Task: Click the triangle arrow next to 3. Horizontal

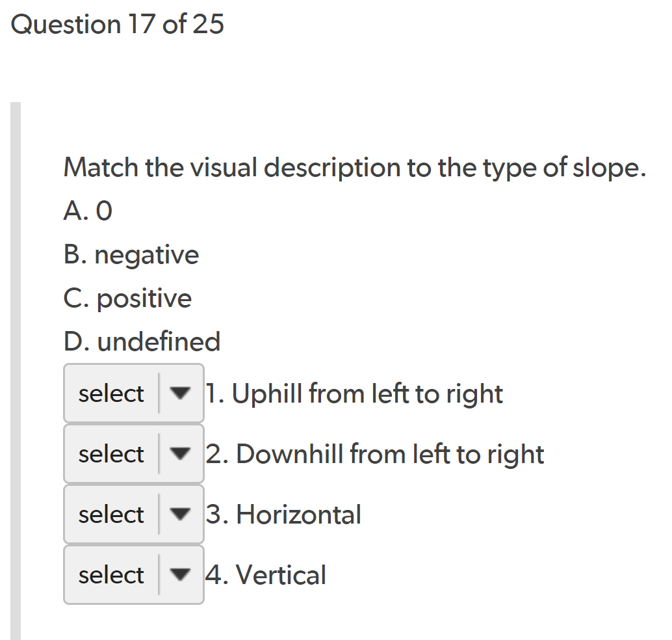Action: click(179, 514)
